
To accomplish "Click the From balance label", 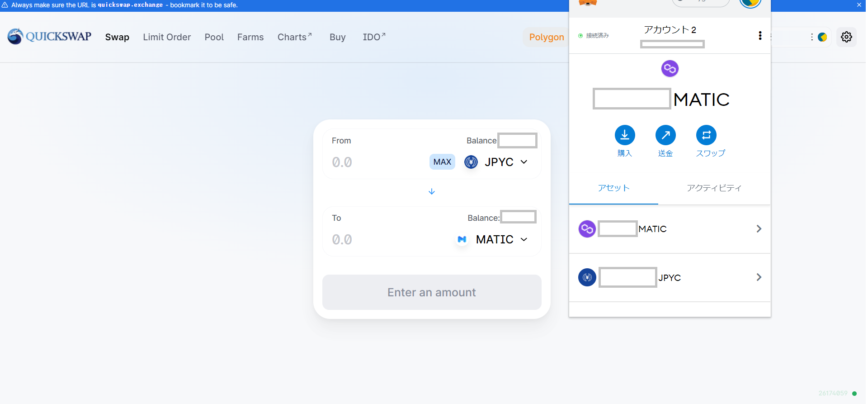I will coord(481,141).
